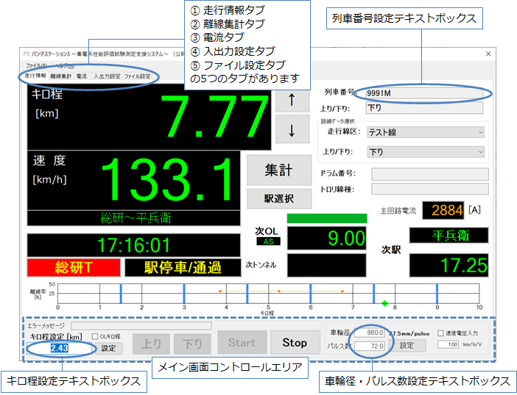The height and width of the screenshot is (395, 517).
Task: Click the Stop button
Action: [295, 342]
